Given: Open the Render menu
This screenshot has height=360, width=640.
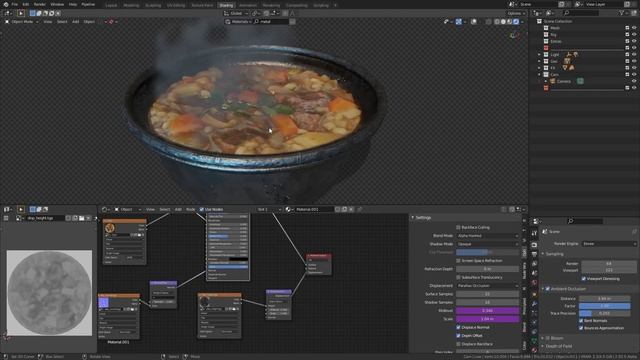Looking at the screenshot, I should click(40, 4).
